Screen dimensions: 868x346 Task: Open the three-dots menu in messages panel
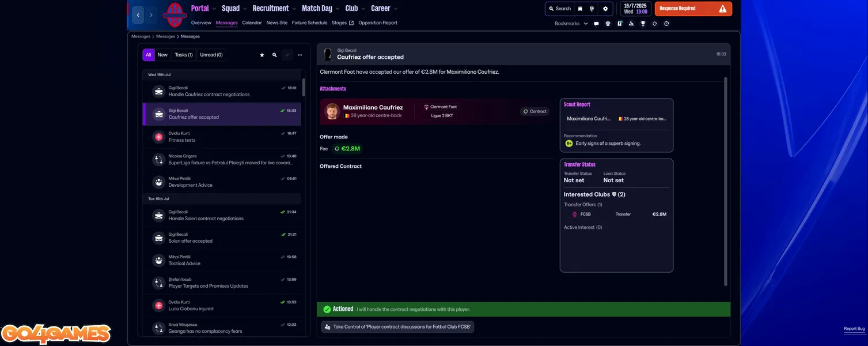(300, 55)
